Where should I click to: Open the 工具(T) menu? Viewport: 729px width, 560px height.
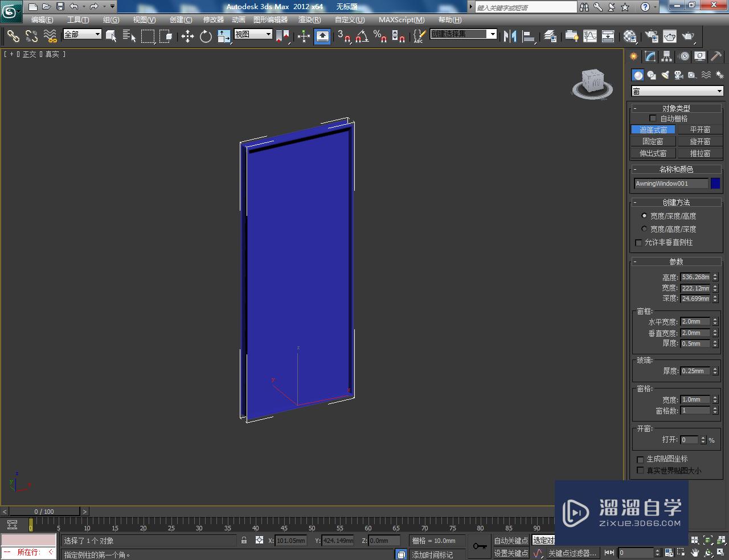pos(78,19)
